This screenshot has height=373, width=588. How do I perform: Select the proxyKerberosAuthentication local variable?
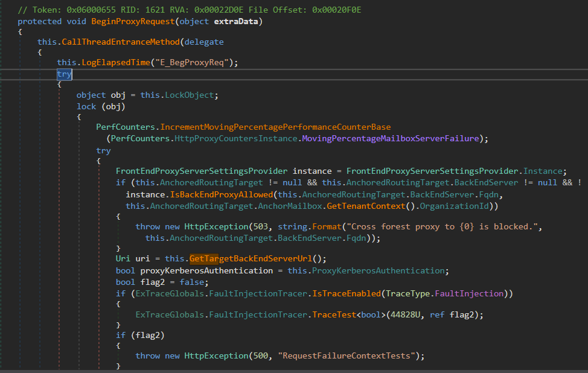[206, 270]
